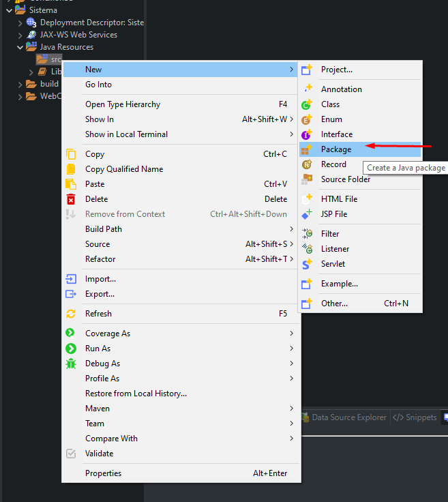The height and width of the screenshot is (502, 448).
Task: Click Other... in the New submenu
Action: point(334,304)
